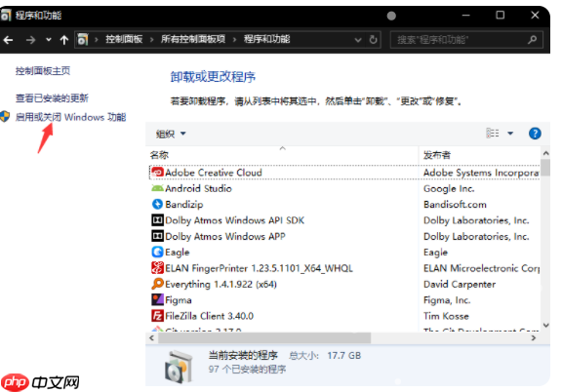The height and width of the screenshot is (392, 562).
Task: Click the search magnifier icon
Action: tap(533, 39)
